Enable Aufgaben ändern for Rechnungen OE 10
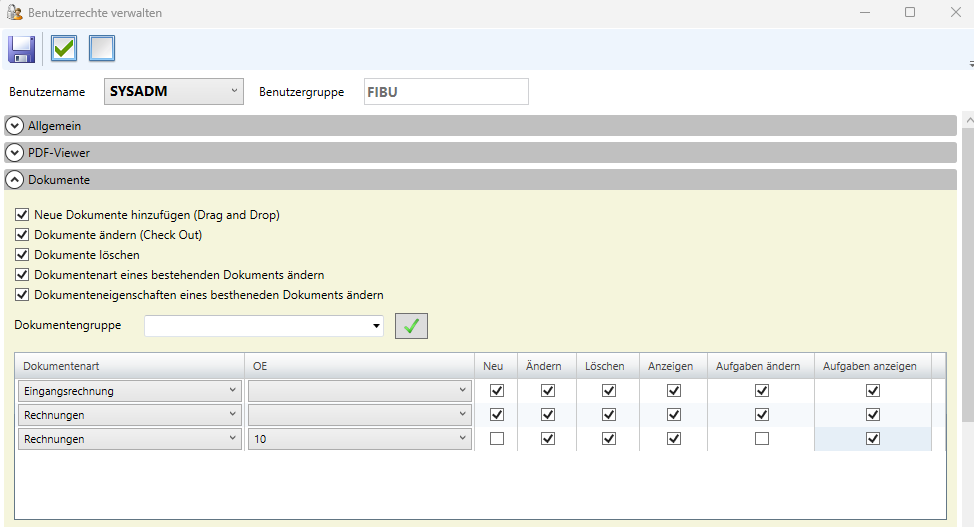Screen dimensions: 974x527 (x=761, y=439)
